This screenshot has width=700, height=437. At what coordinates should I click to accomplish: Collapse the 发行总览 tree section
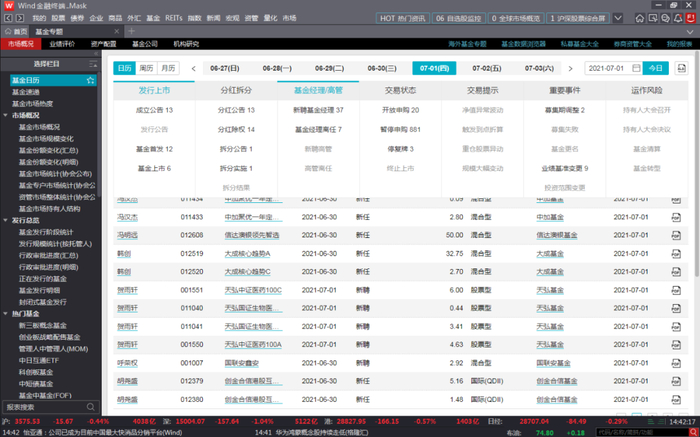pos(7,221)
